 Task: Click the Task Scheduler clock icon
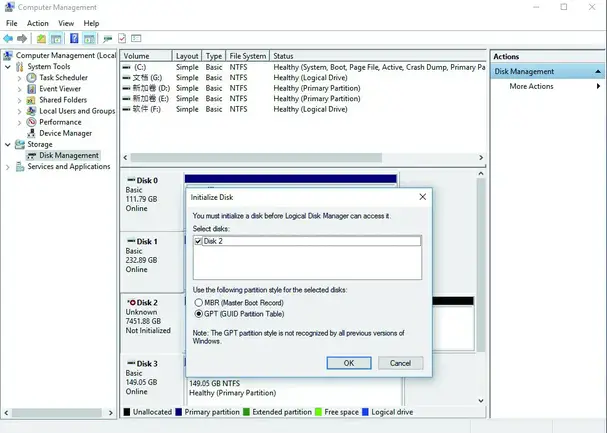pos(31,78)
